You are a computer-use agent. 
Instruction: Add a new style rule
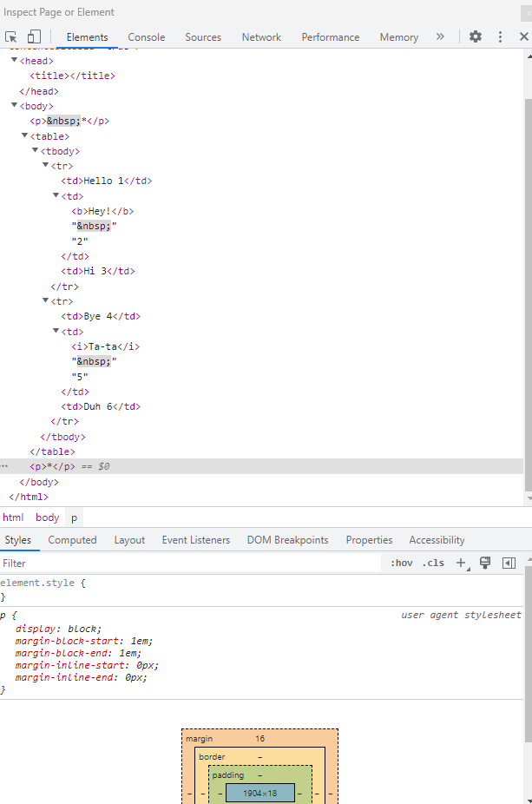462,563
